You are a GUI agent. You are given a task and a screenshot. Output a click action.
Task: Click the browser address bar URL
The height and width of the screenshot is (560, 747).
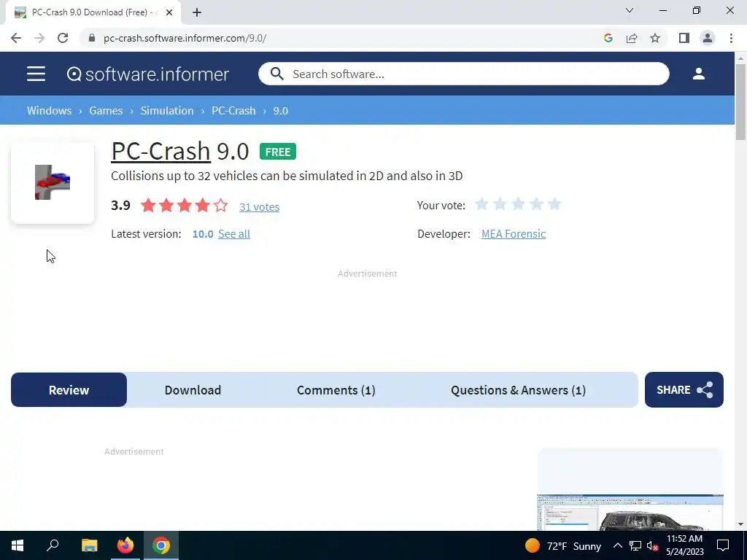[185, 38]
